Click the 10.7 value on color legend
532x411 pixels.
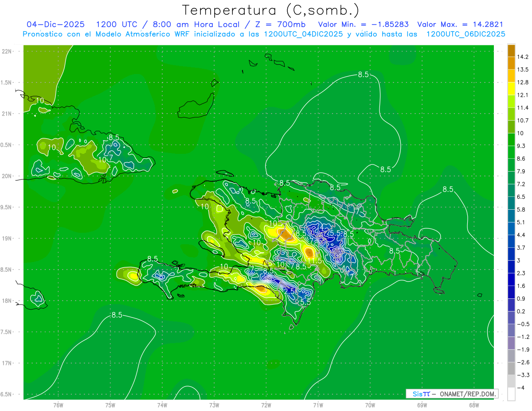point(522,120)
